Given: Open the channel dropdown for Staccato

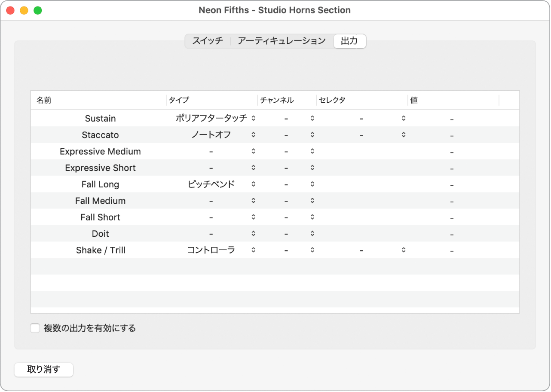Looking at the screenshot, I should tap(312, 135).
